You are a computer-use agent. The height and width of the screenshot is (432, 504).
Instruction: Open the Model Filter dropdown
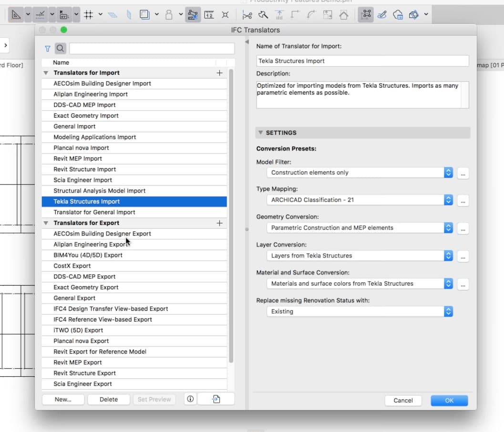(360, 173)
